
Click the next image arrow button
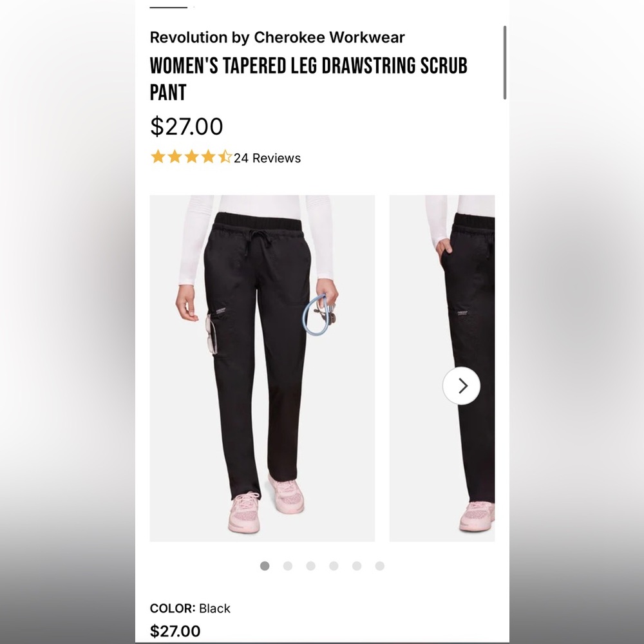[461, 386]
